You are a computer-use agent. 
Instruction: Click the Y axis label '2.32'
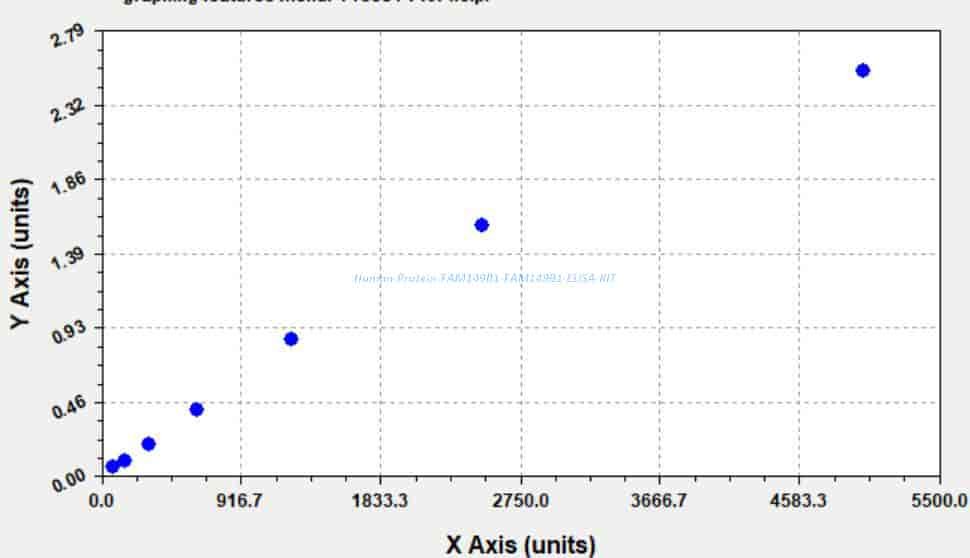[68, 110]
